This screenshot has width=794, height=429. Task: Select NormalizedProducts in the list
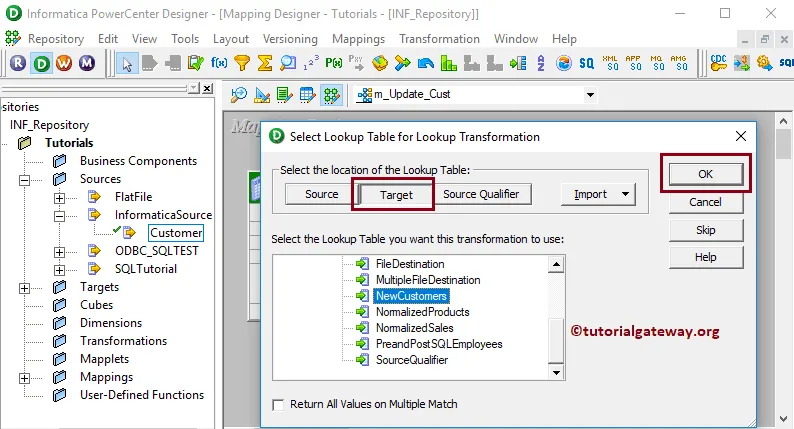click(422, 312)
